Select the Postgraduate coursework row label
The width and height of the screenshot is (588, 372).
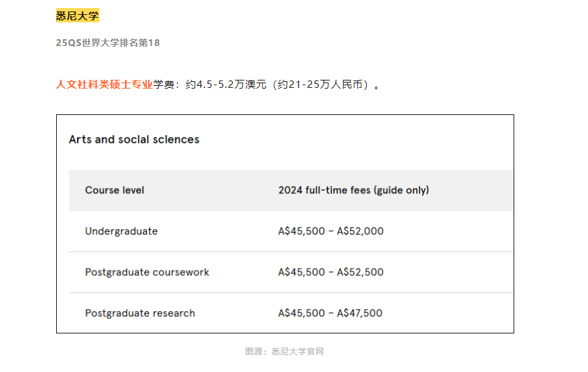pos(147,272)
